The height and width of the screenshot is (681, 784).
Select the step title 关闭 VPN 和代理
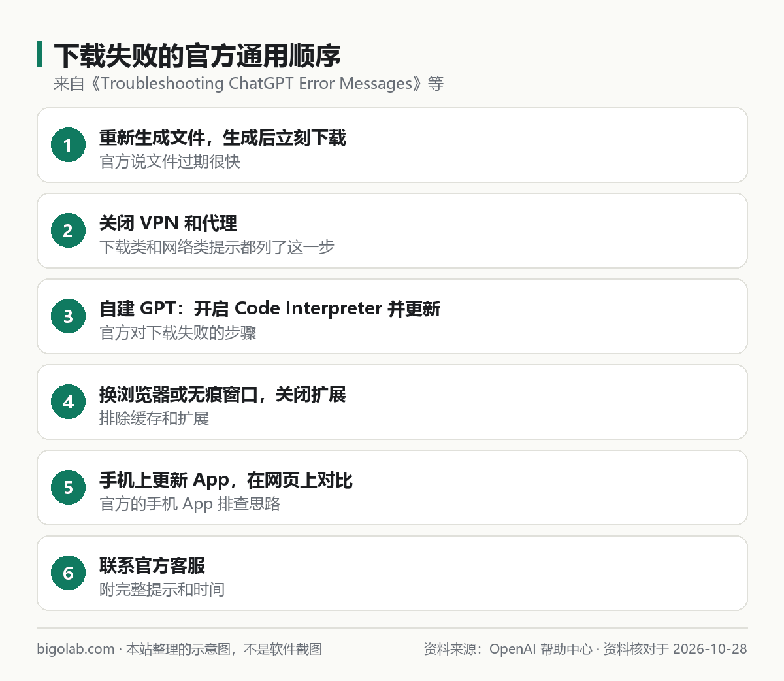168,224
